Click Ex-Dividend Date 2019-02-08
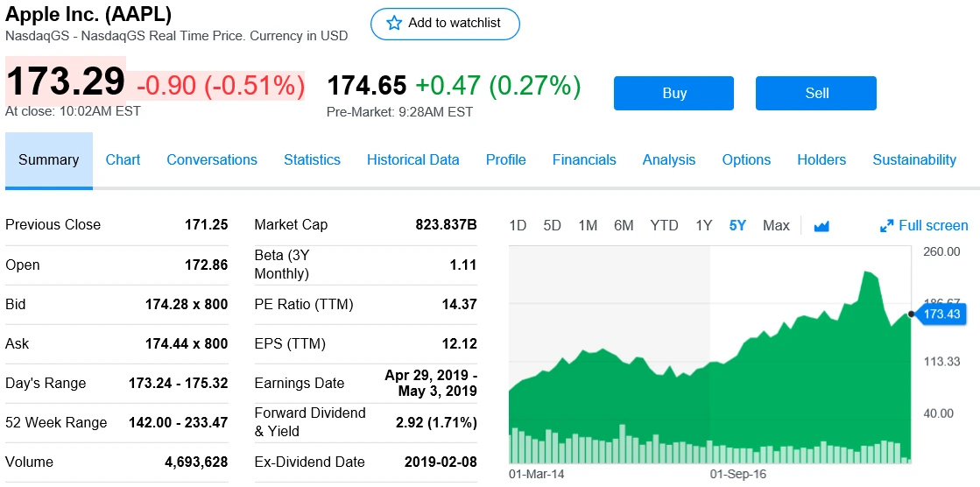Viewport: 980px width, 487px height. (x=441, y=462)
